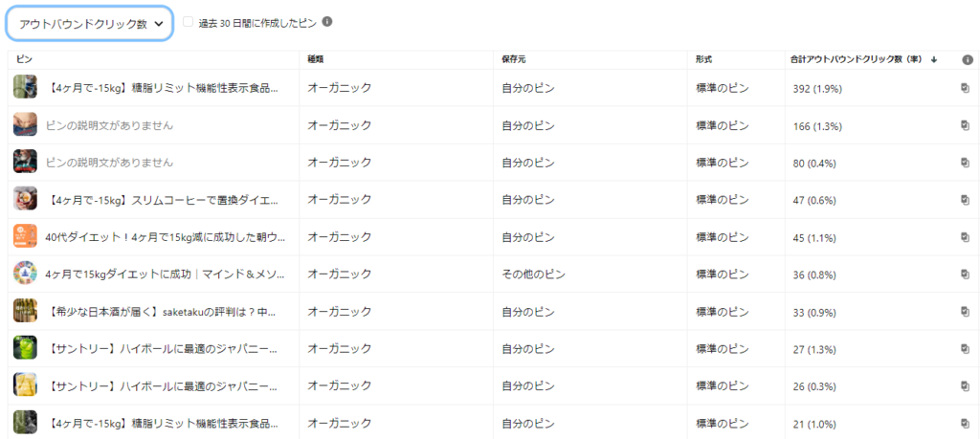Sort by 合計アウトバウンドクリック数 down arrow

tap(934, 60)
